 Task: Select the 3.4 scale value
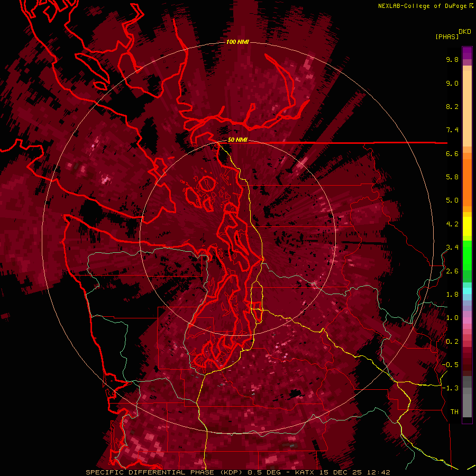pyautogui.click(x=452, y=248)
